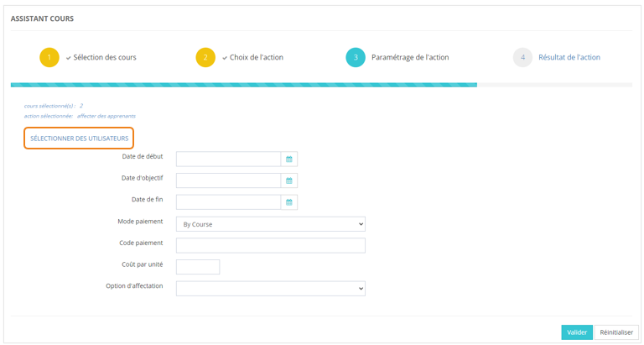Go to Choix de l'action step
Image resolution: width=644 pixels, height=345 pixels.
(256, 58)
